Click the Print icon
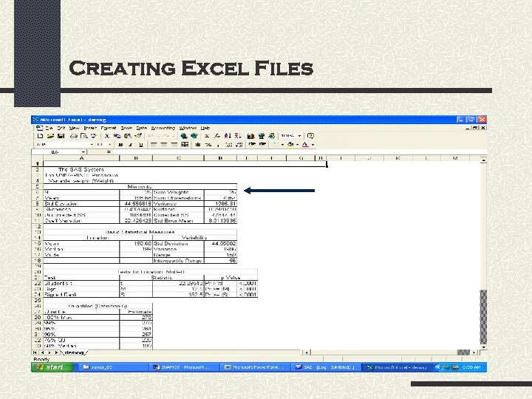The height and width of the screenshot is (399, 532). (x=74, y=136)
